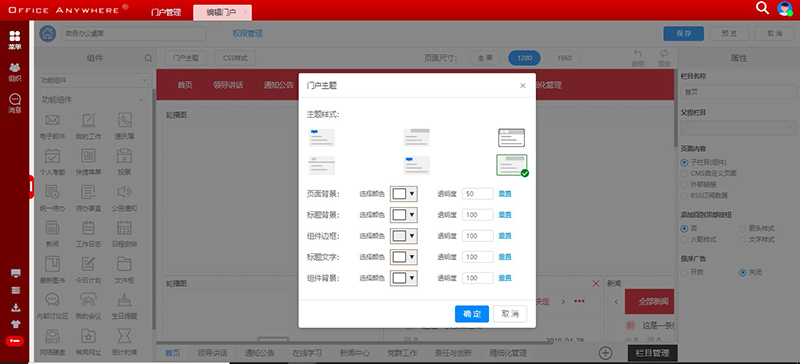800x364 pixels.
Task: Select 火箭样式 radio option
Action: [685, 239]
